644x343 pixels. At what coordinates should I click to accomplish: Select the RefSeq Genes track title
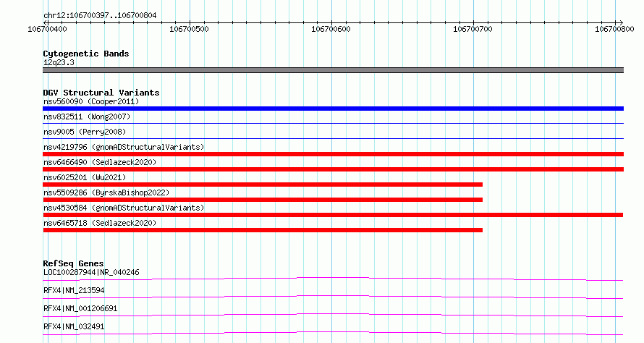(x=73, y=263)
